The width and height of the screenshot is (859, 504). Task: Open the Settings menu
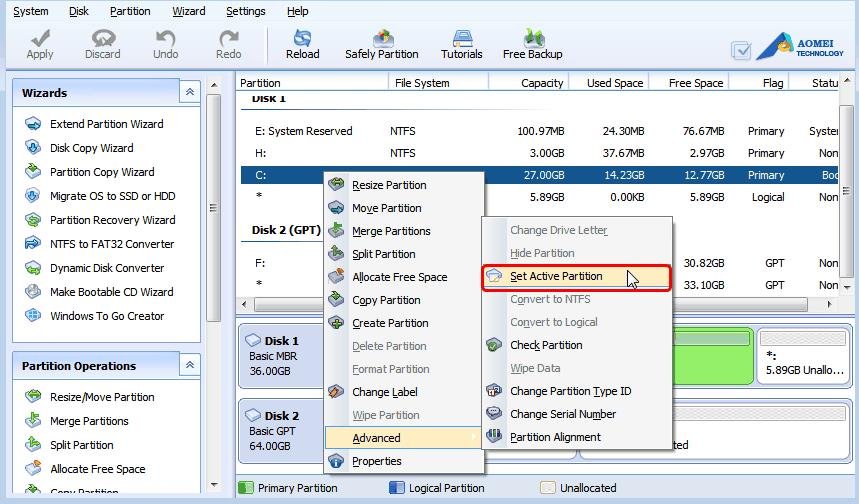pos(245,11)
